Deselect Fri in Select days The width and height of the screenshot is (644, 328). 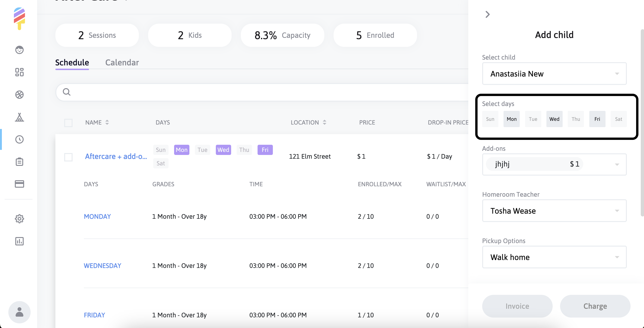597,119
